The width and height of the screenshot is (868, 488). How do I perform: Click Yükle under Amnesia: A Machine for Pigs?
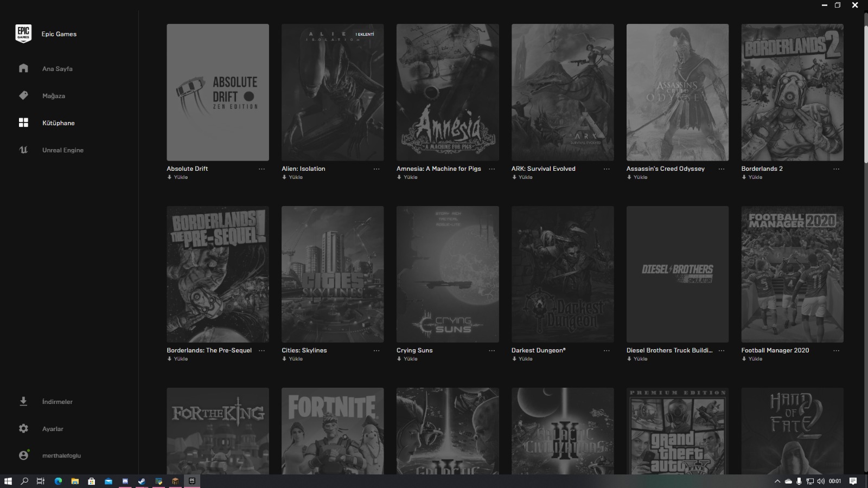click(407, 177)
